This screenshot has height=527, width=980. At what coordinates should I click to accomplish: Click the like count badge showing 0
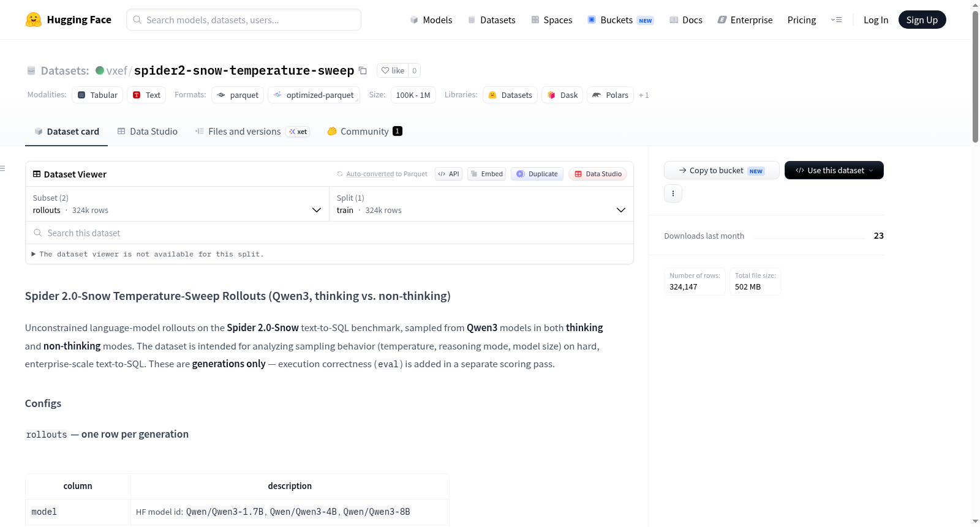point(414,70)
